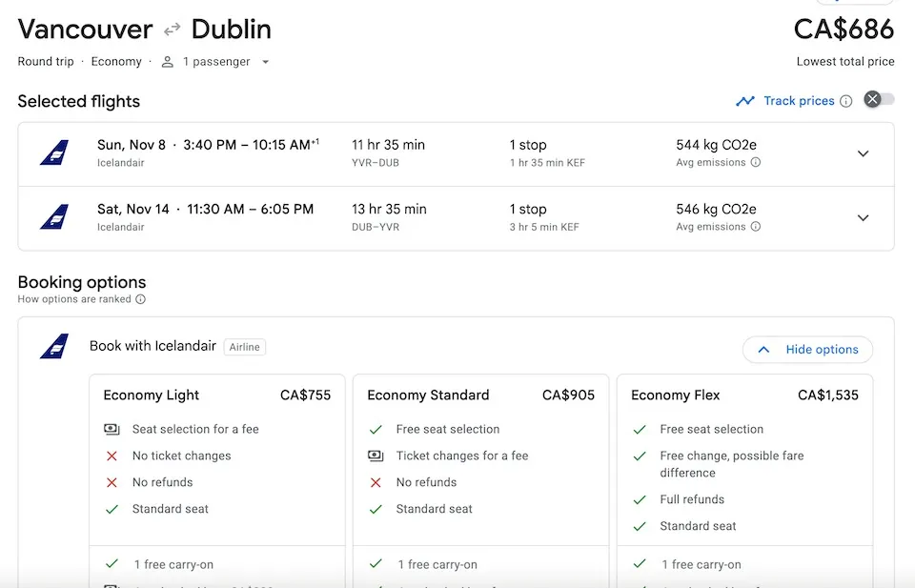This screenshot has height=588, width=915.
Task: Click the round trip arrows icon between cities
Action: [173, 30]
